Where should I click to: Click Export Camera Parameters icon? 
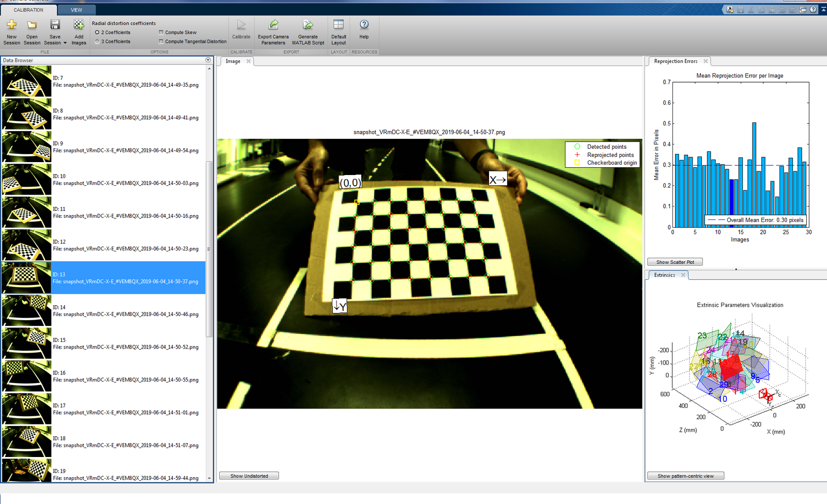pyautogui.click(x=273, y=25)
